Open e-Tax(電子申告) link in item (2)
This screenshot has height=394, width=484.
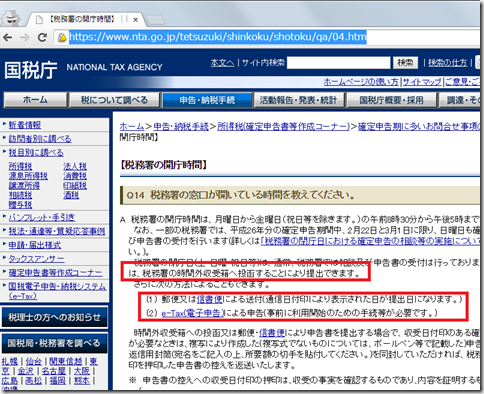click(193, 313)
